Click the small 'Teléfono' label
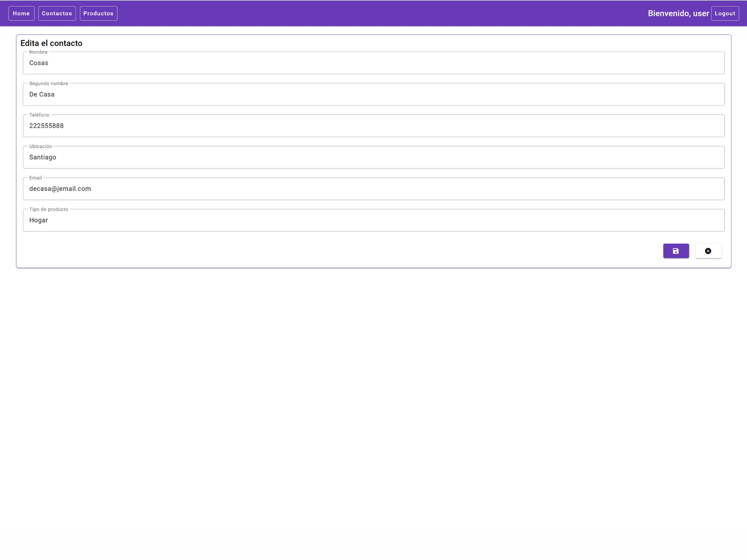Viewport: 747px width, 560px height. pos(39,115)
